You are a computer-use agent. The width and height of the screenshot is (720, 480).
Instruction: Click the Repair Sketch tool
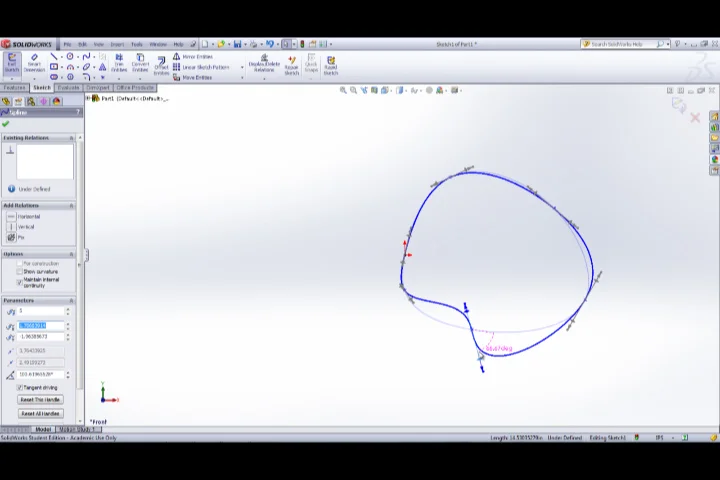[292, 65]
